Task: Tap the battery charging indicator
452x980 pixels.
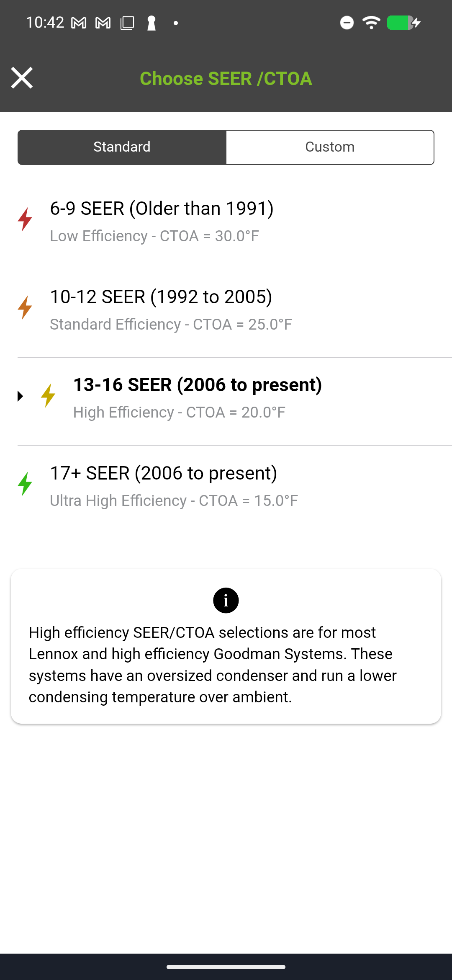Action: [403, 23]
